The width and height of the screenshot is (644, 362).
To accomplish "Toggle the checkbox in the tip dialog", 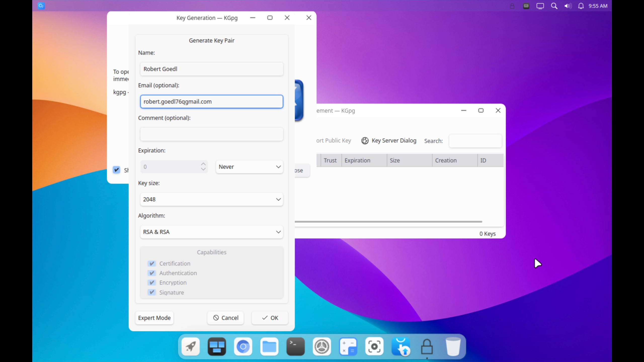I will point(116,170).
